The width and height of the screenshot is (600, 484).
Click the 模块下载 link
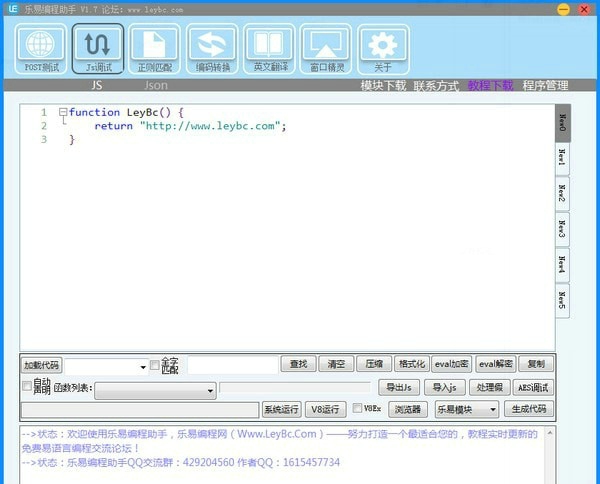tap(383, 86)
